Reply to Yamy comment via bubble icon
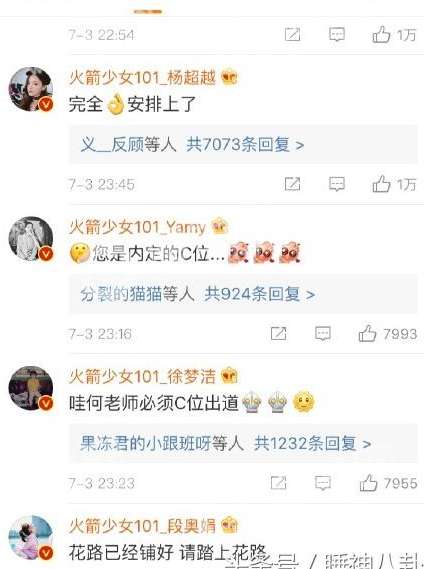Image resolution: width=424 pixels, height=569 pixels. 323,333
